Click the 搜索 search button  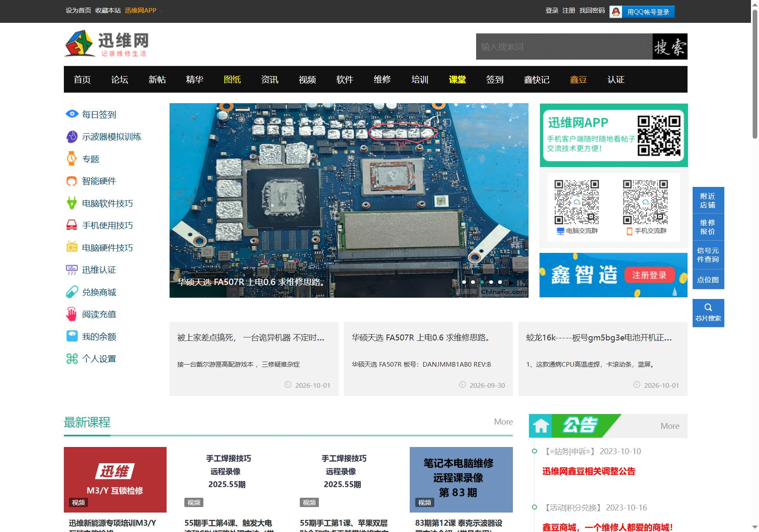pyautogui.click(x=670, y=47)
